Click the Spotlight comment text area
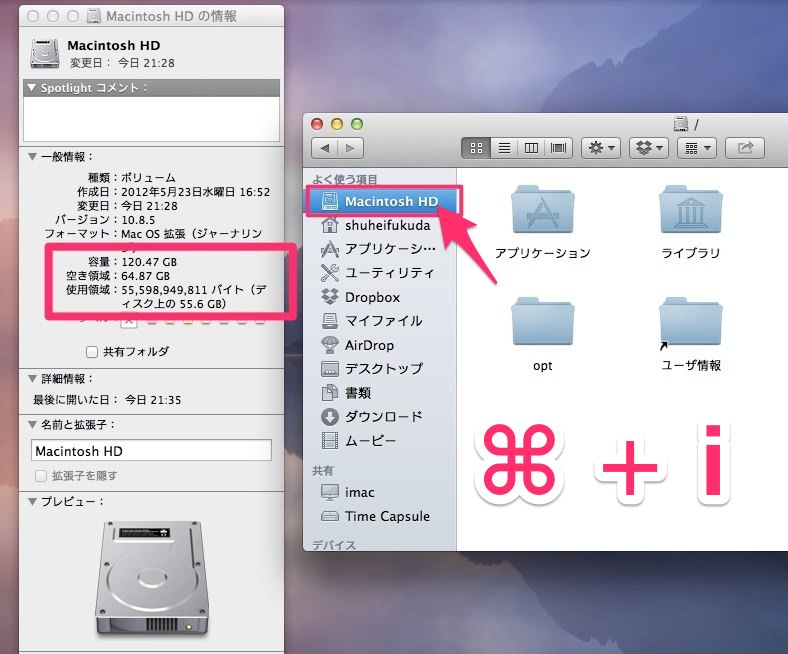This screenshot has height=654, width=788. (151, 119)
